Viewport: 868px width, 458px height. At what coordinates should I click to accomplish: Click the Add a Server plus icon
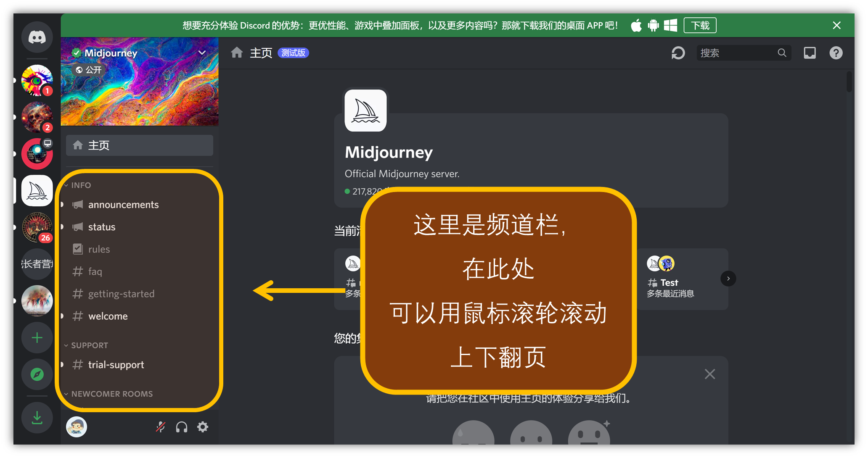[x=37, y=338]
